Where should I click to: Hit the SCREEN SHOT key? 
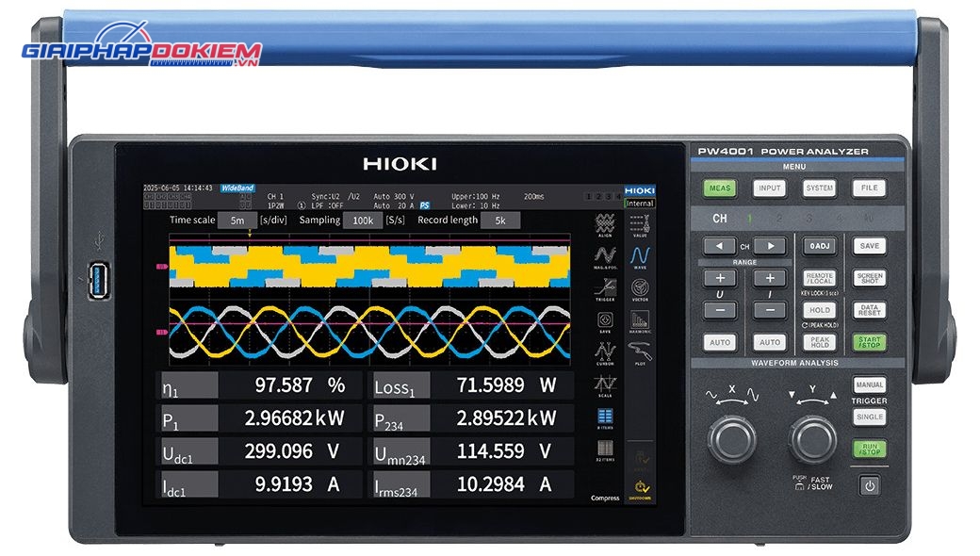pos(870,278)
